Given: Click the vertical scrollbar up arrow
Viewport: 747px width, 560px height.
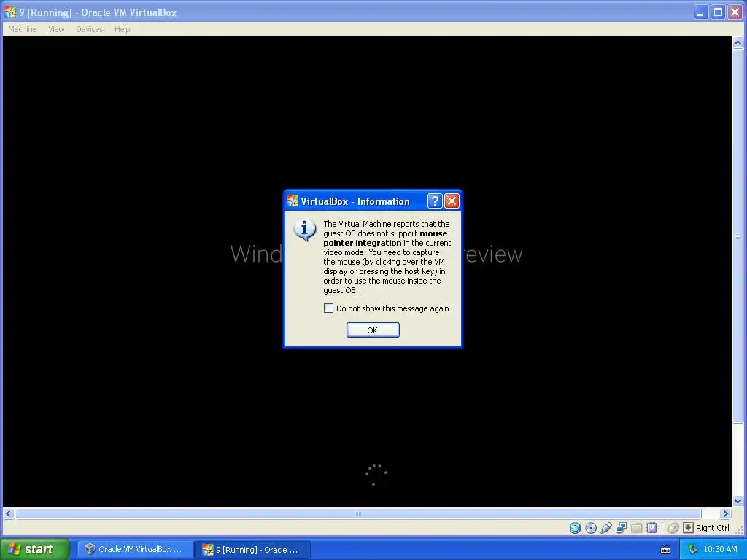Looking at the screenshot, I should [x=738, y=43].
